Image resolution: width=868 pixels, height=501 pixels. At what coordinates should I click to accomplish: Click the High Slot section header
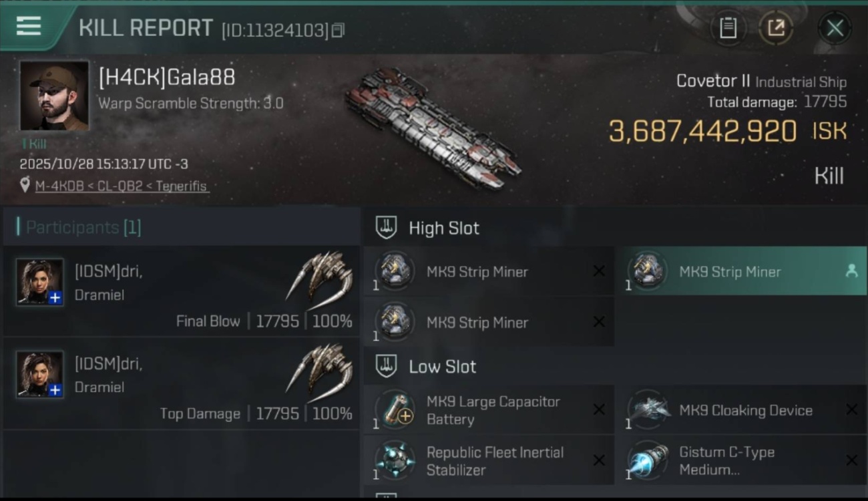click(443, 228)
